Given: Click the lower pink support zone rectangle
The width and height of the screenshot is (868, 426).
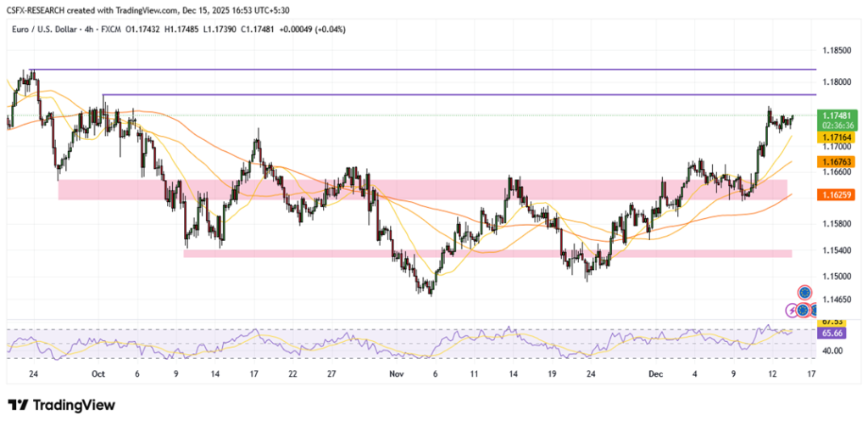Looking at the screenshot, I should tap(487, 253).
